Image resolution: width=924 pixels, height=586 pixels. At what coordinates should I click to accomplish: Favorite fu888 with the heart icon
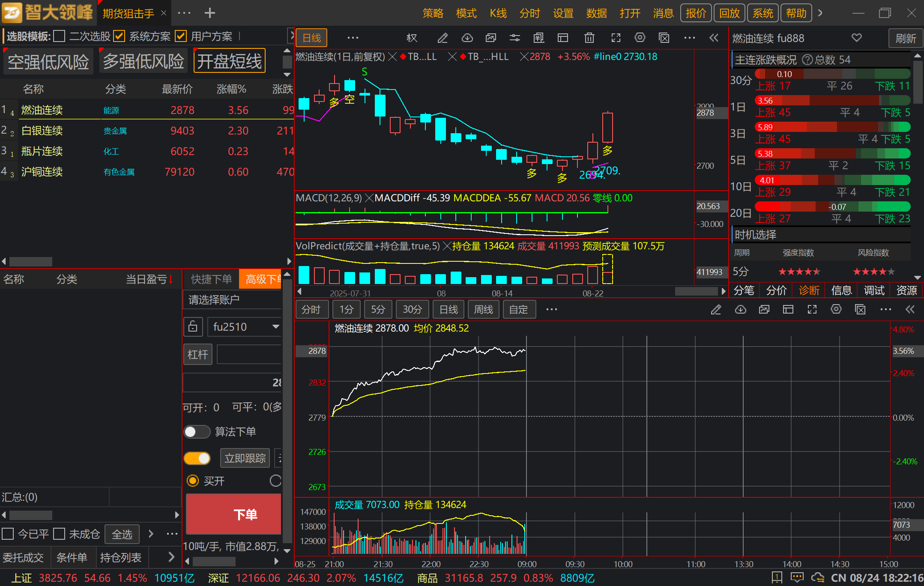pyautogui.click(x=856, y=38)
